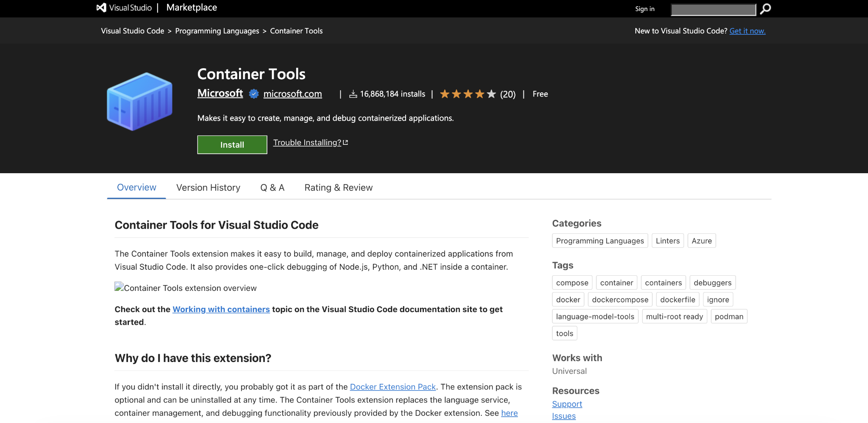Switch to the Version History tab
Viewport: 868px width, 423px height.
(x=208, y=188)
